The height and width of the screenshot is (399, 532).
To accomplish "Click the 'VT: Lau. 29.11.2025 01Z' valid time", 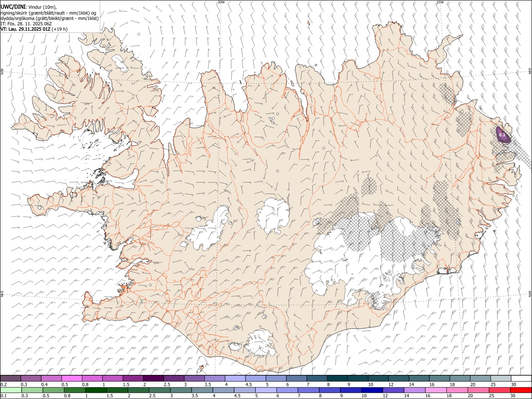I will 26,29.
